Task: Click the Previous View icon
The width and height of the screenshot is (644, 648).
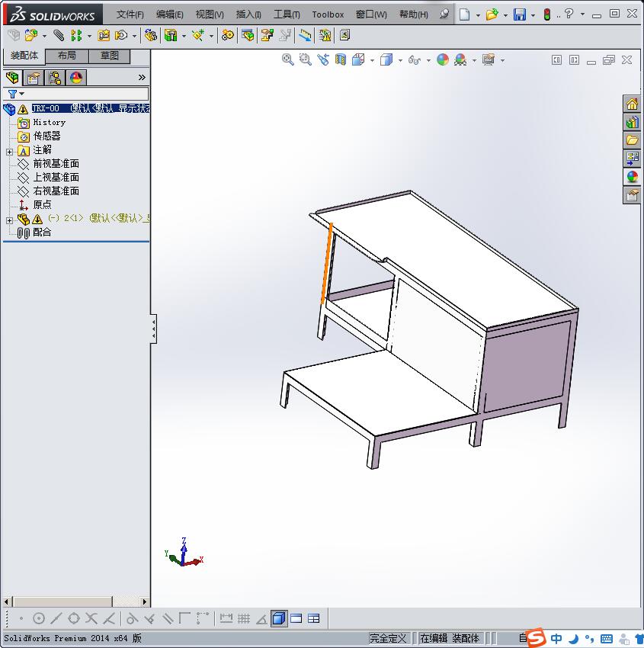Action: pyautogui.click(x=323, y=60)
